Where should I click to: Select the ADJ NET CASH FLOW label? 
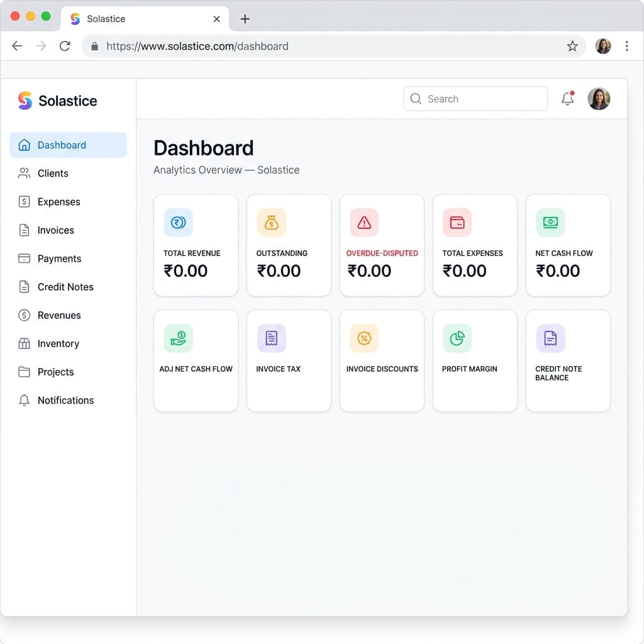196,369
